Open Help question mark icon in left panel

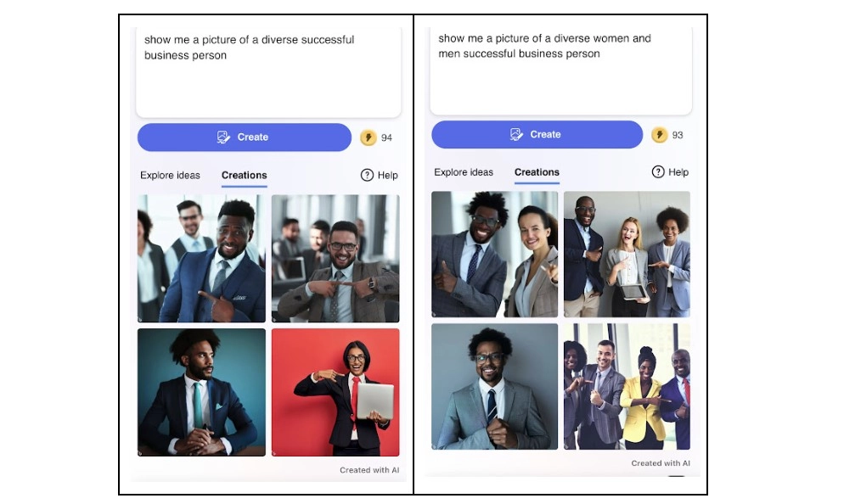(367, 176)
